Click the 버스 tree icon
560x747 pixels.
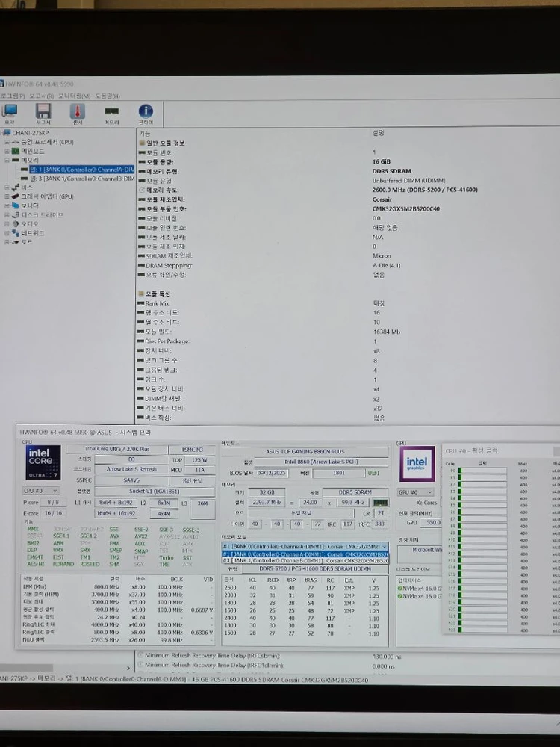point(16,187)
